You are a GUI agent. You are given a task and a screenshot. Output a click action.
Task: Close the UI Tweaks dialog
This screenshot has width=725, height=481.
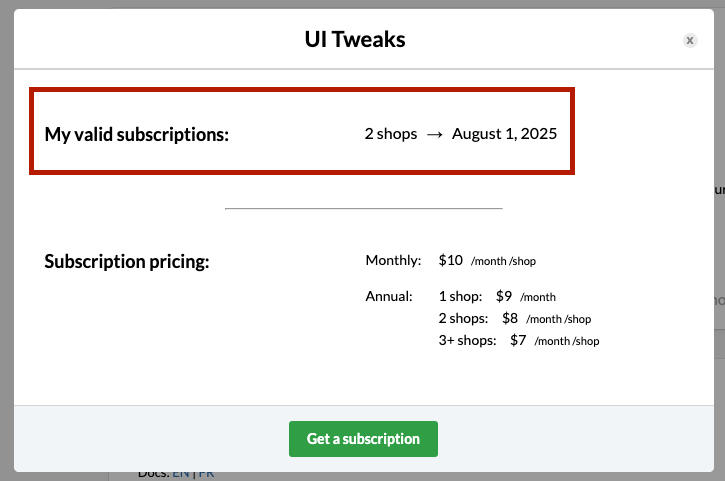[x=690, y=41]
